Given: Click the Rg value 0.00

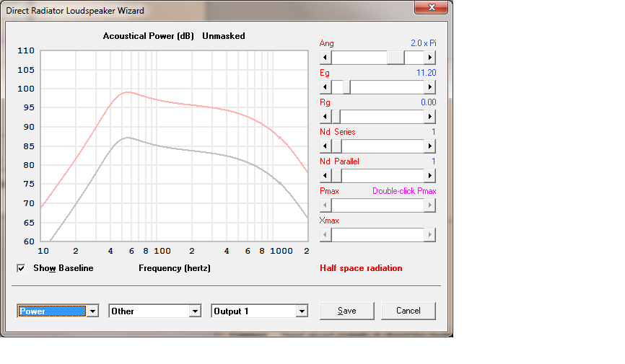Looking at the screenshot, I should click(x=429, y=102).
